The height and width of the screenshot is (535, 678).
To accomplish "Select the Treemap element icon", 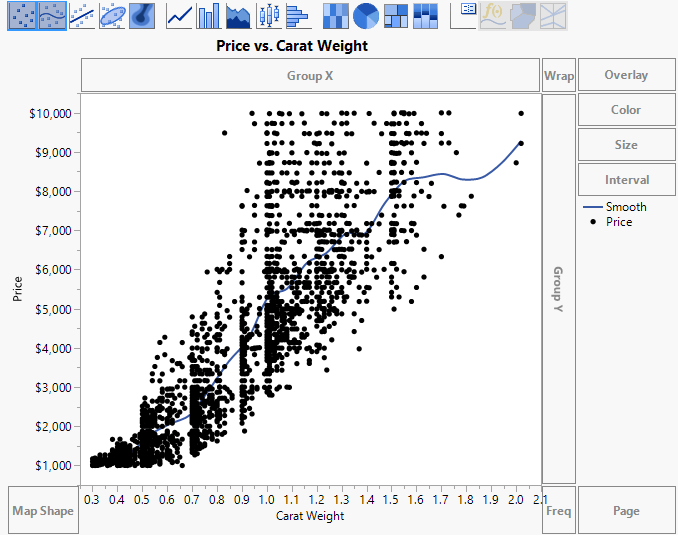I will coord(396,16).
